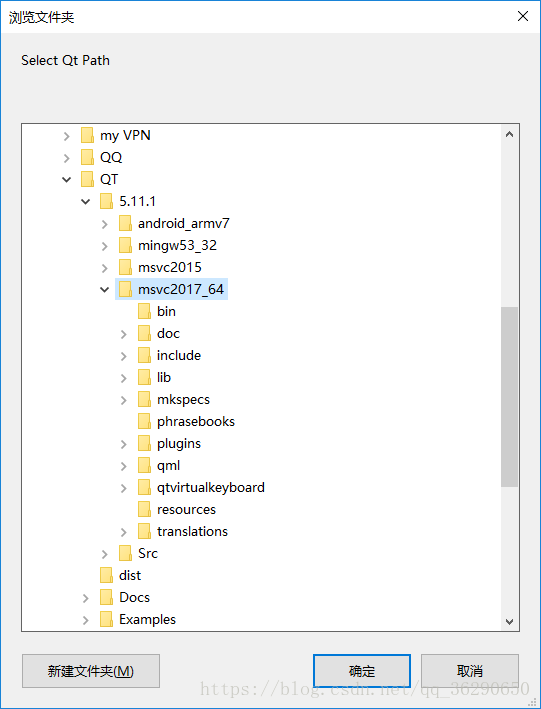Click the scrollbar up arrow
This screenshot has width=541, height=709.
(510, 134)
